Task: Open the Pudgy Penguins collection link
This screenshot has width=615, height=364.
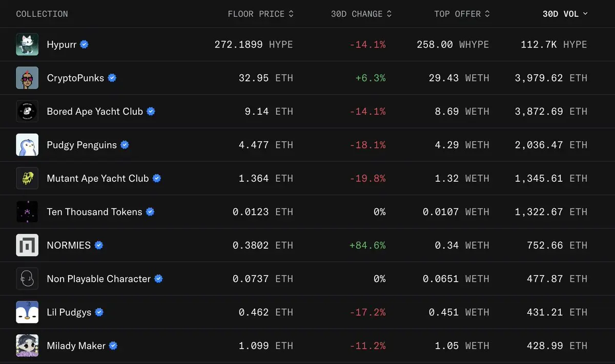Action: pos(82,145)
